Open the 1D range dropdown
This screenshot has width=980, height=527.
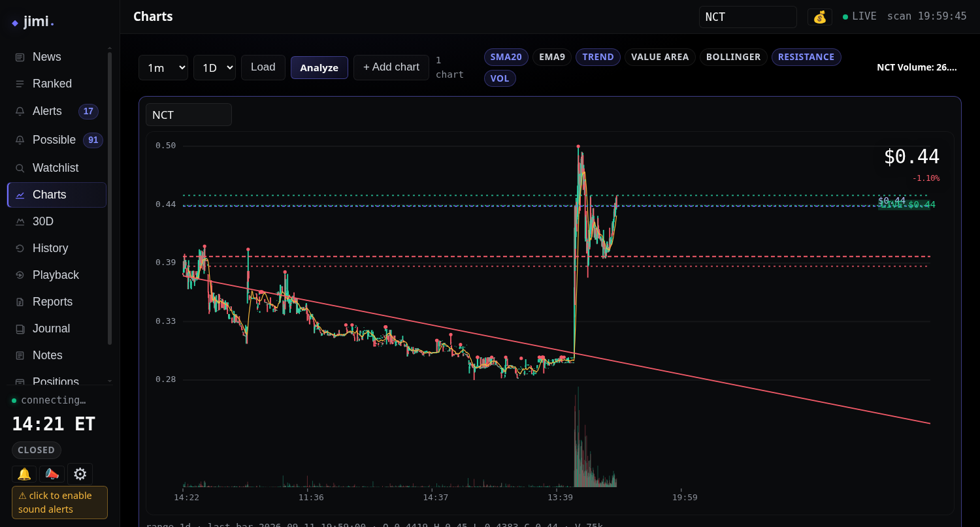214,68
